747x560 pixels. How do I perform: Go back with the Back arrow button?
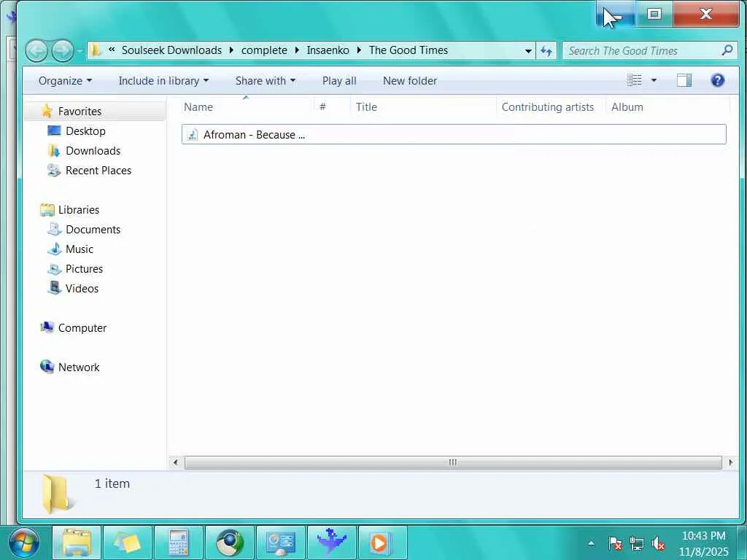pyautogui.click(x=36, y=50)
